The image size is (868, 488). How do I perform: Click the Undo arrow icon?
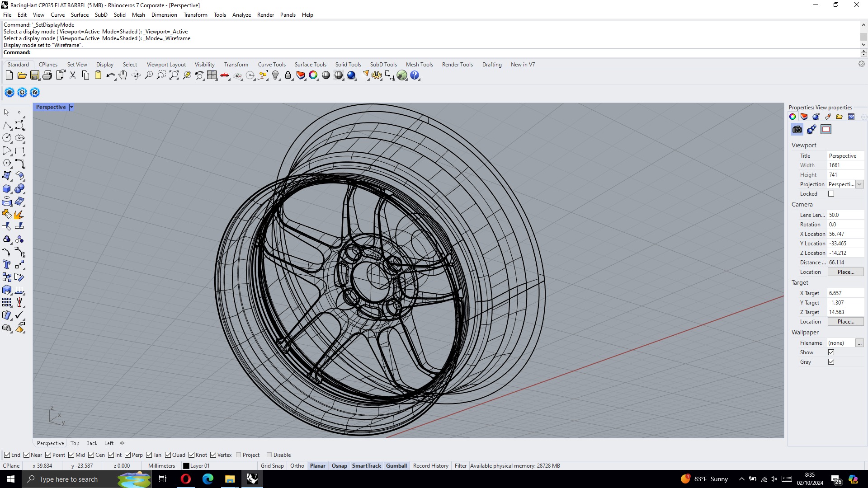tap(110, 75)
